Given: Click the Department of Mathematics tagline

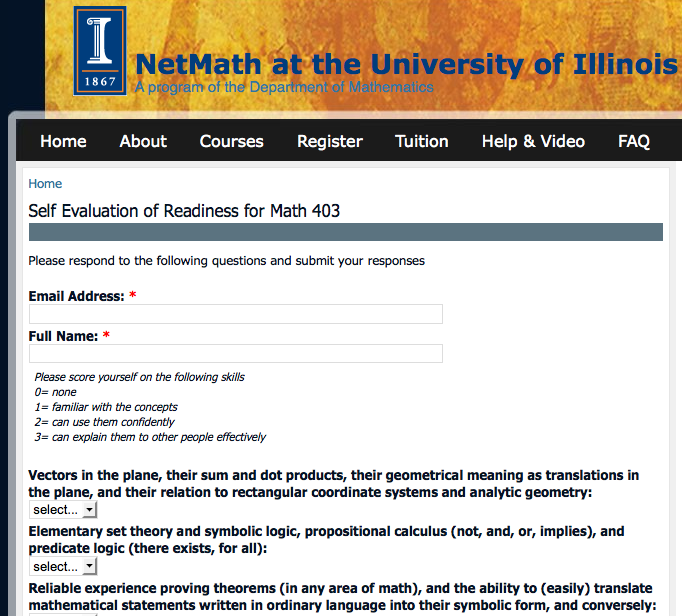Looking at the screenshot, I should click(x=284, y=88).
